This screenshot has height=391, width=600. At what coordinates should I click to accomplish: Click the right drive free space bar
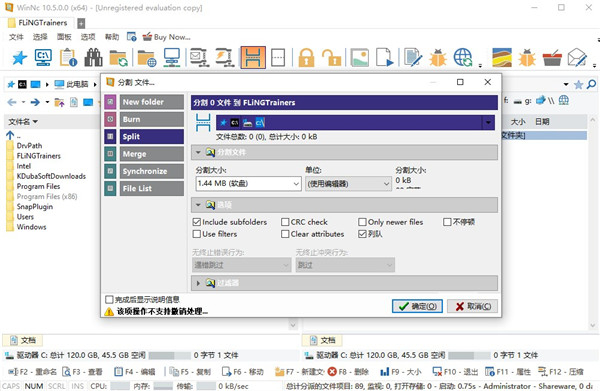pos(469,355)
